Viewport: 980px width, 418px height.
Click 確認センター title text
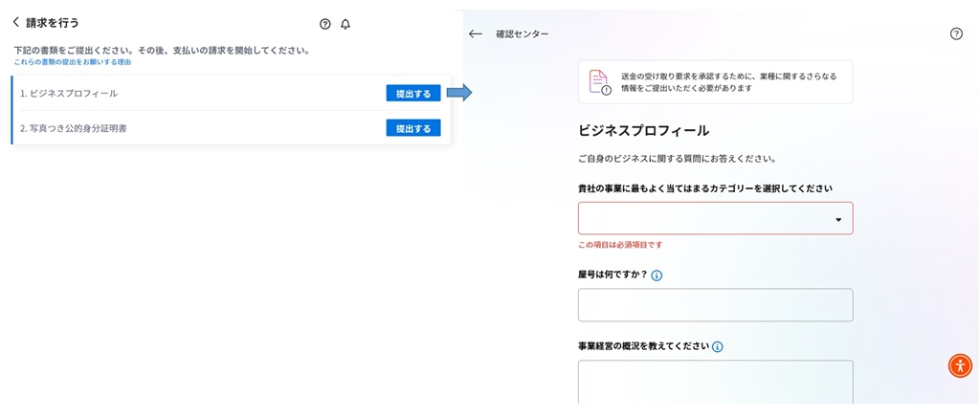523,34
